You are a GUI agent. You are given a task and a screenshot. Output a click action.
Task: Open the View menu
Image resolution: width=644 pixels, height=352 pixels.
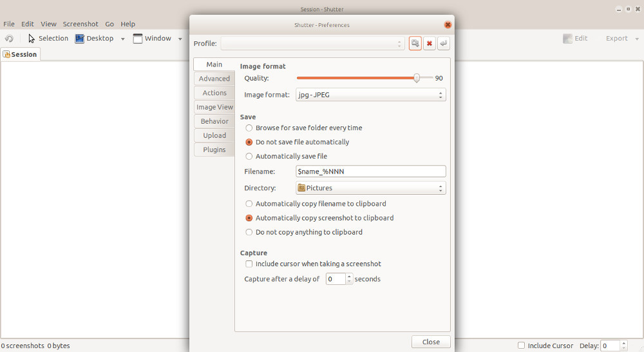click(48, 24)
